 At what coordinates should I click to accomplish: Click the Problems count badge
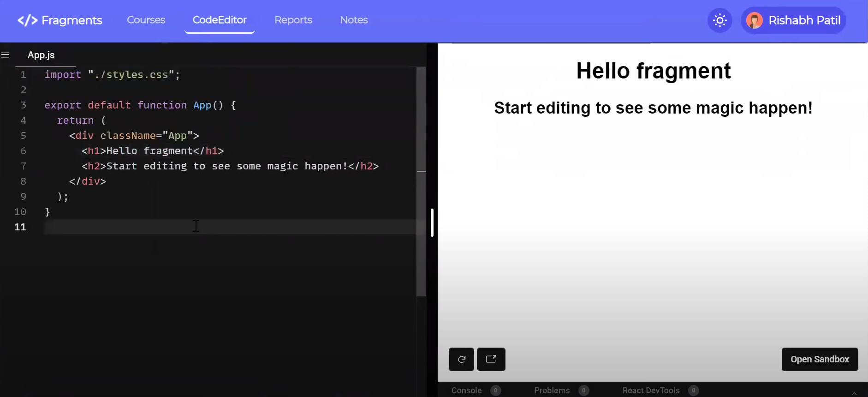coord(583,391)
